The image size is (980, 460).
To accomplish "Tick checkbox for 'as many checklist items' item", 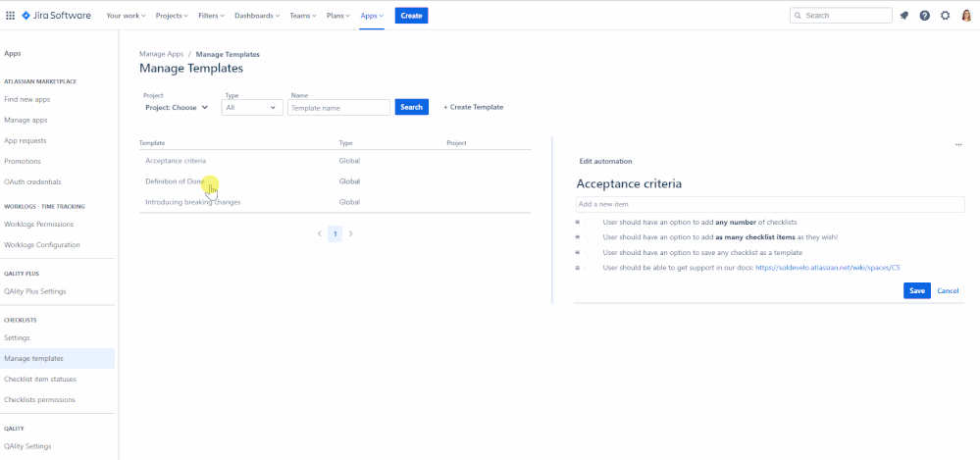I will coord(589,237).
